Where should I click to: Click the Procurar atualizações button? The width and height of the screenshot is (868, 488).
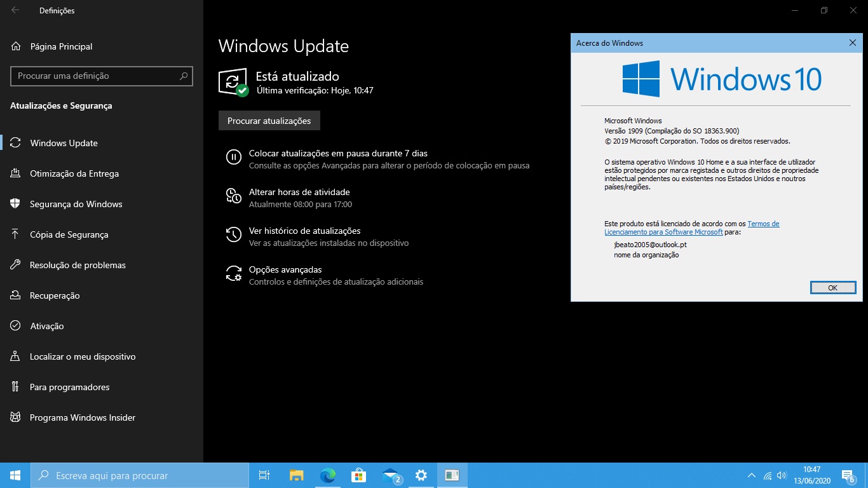(x=269, y=121)
